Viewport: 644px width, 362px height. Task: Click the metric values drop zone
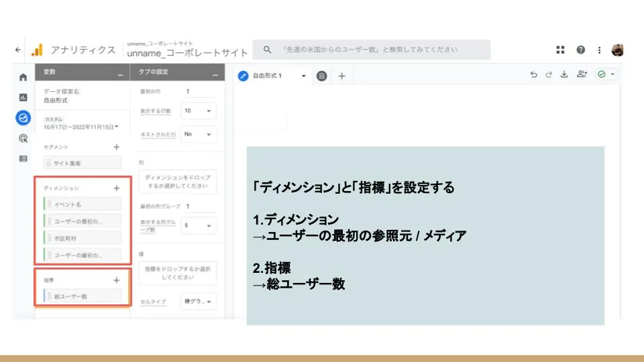(x=177, y=273)
